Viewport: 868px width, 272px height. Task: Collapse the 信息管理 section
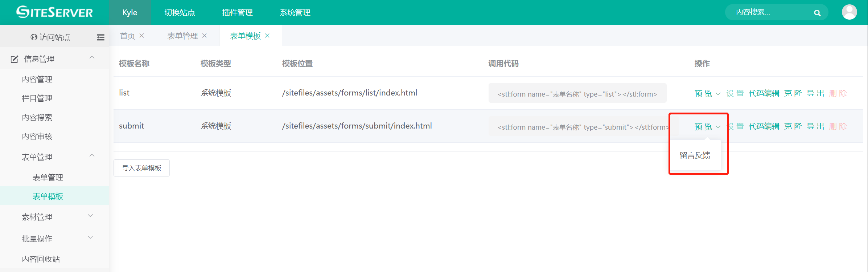pos(92,58)
